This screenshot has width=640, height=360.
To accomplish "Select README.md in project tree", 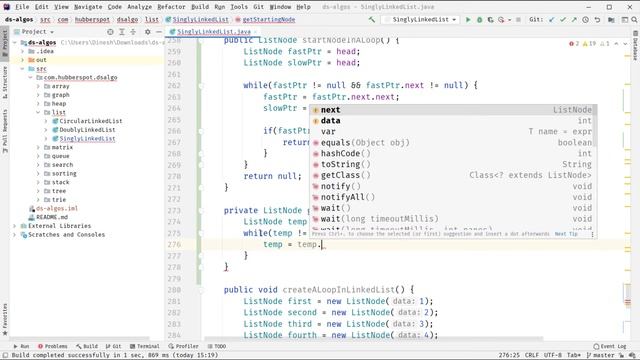I will point(52,217).
